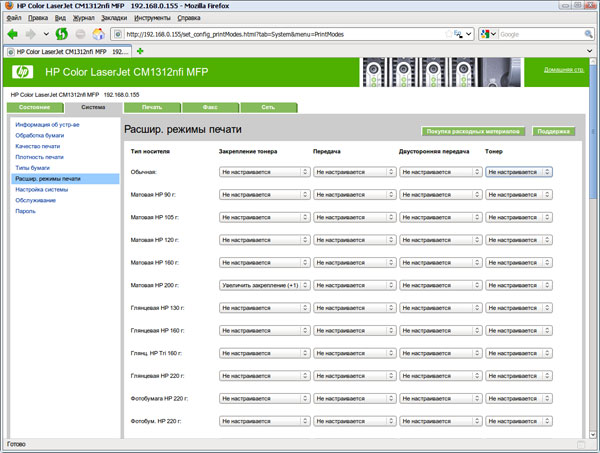The width and height of the screenshot is (600, 453).
Task: Open Передача dropdown for Фотобумага HP 220 г
Action: click(x=354, y=398)
